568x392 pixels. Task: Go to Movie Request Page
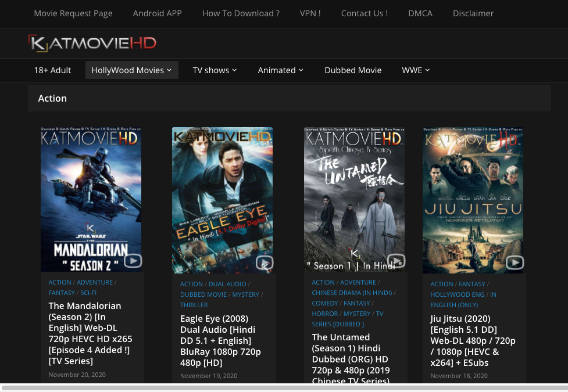click(73, 13)
